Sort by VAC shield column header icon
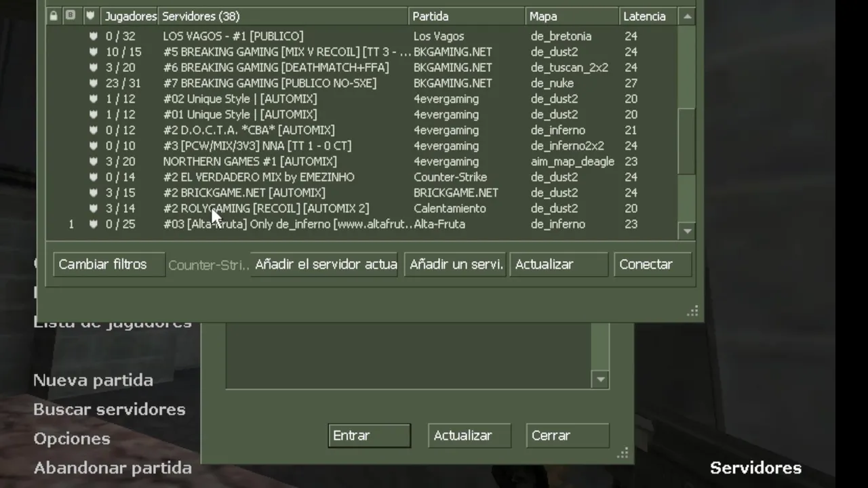The height and width of the screenshot is (488, 868). tap(90, 16)
